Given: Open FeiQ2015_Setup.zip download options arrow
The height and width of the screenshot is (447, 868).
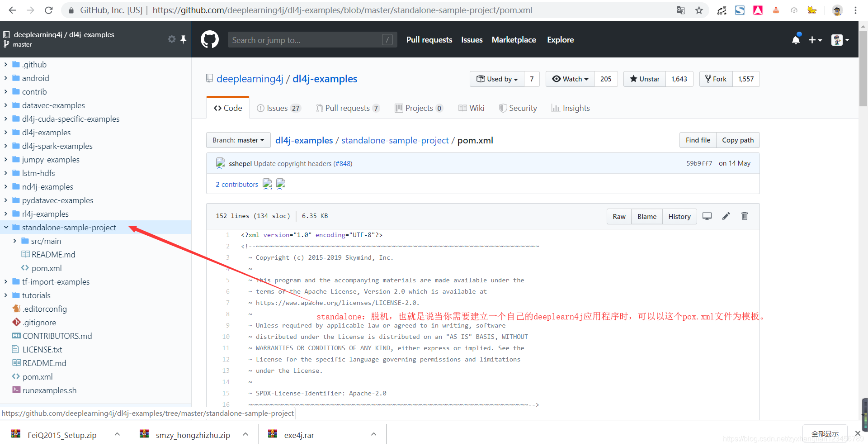Looking at the screenshot, I should (117, 434).
